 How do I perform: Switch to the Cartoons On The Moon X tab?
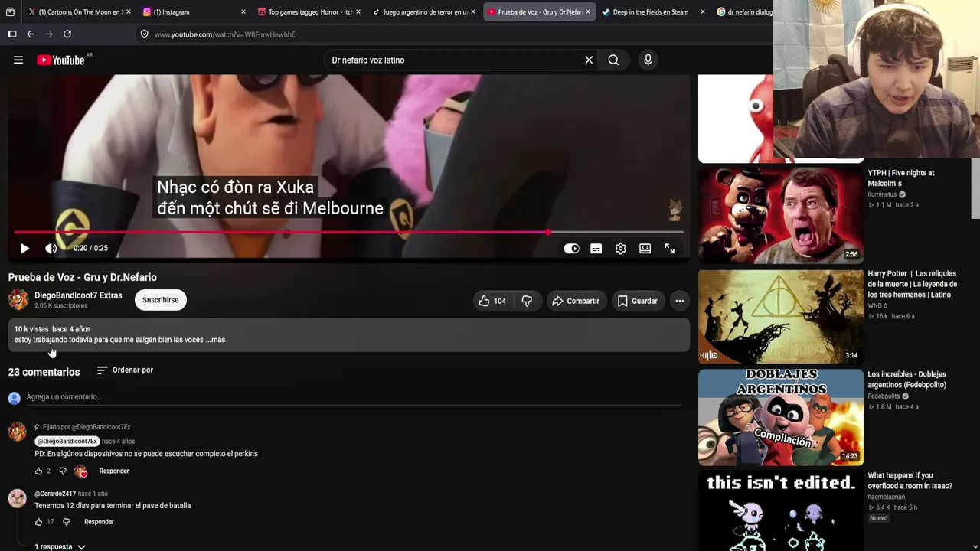tap(82, 12)
